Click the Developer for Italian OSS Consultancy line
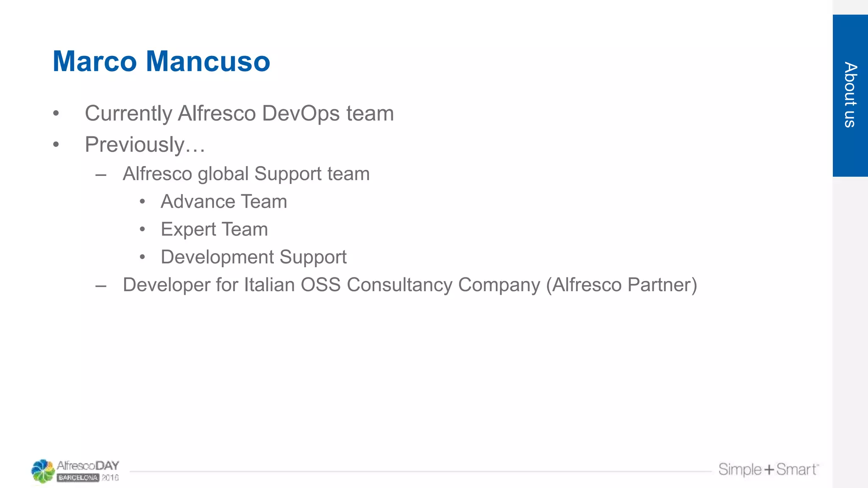Screen dimensions: 868x488 410,285
